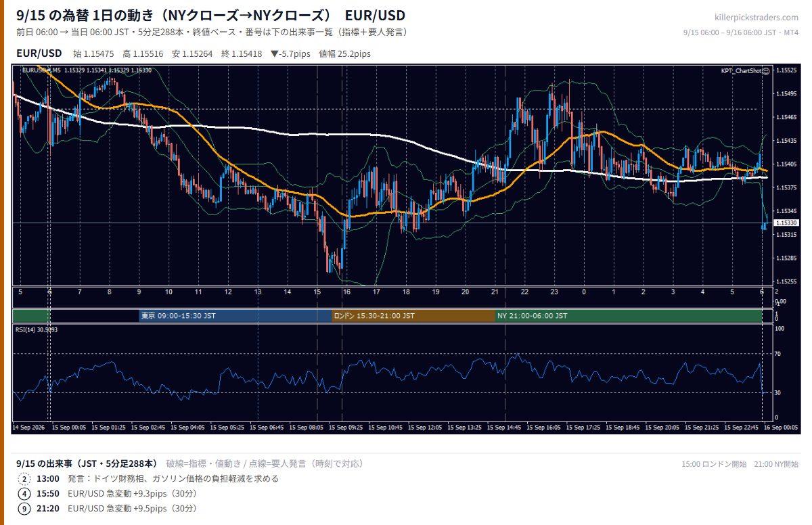Click the 1.15255 price axis label

(x=786, y=281)
